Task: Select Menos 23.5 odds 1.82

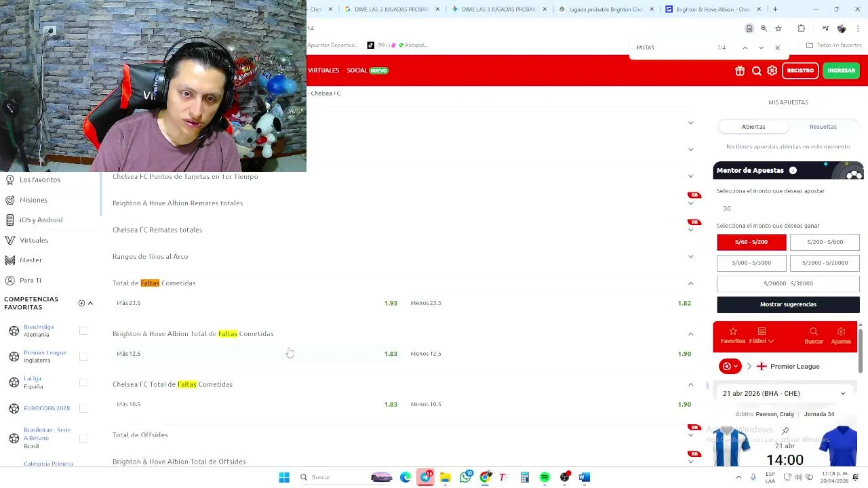Action: 551,303
